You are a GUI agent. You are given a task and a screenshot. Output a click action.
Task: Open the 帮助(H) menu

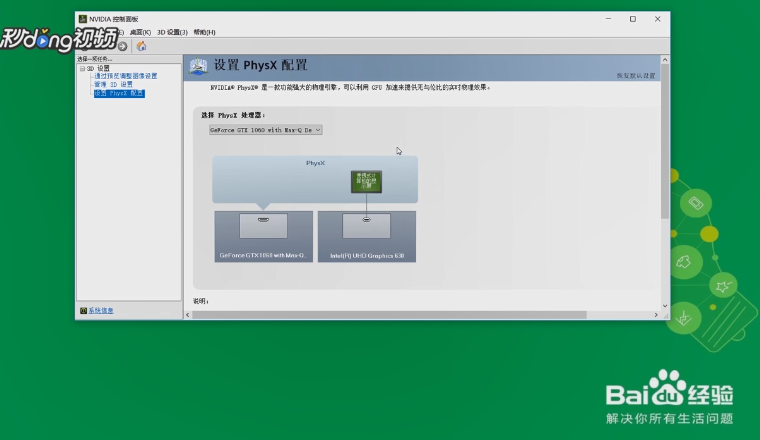tap(205, 32)
